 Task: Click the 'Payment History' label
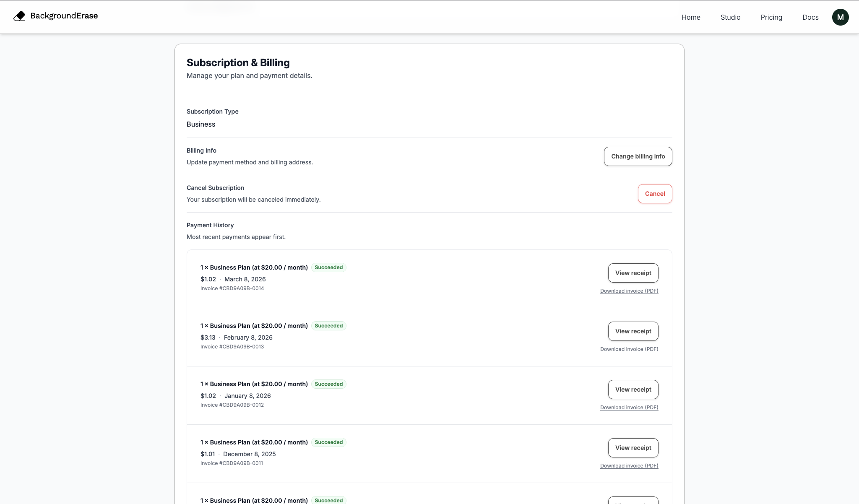click(210, 225)
